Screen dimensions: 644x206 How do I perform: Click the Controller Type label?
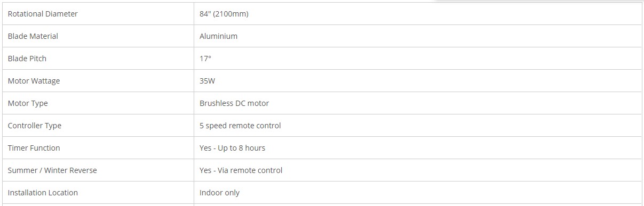point(35,126)
